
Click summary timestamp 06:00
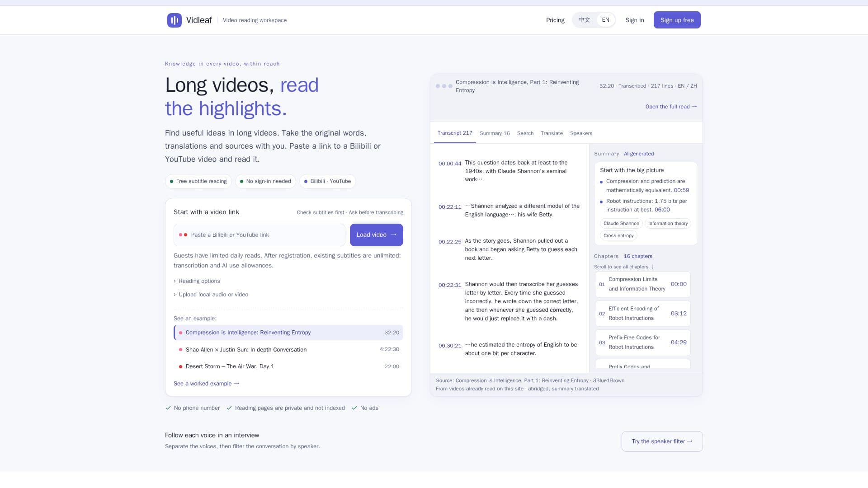point(662,210)
